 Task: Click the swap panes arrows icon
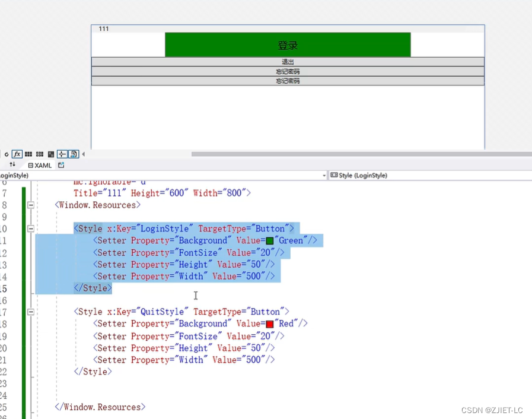[x=13, y=165]
